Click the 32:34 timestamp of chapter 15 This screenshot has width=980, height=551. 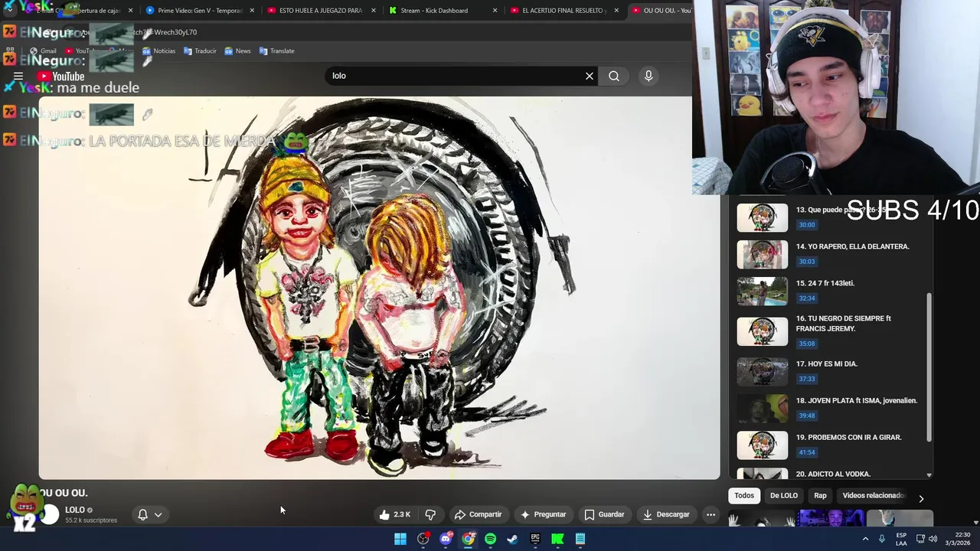click(x=807, y=298)
